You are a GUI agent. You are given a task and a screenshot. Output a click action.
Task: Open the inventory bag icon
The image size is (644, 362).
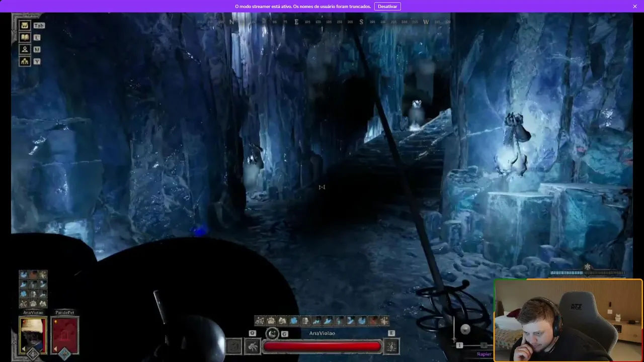pyautogui.click(x=25, y=25)
